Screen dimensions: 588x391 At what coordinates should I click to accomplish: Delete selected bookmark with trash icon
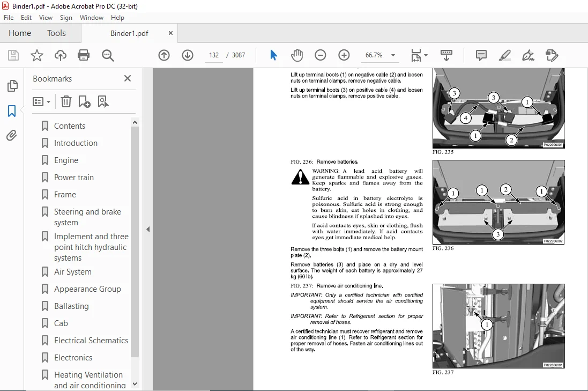pos(66,101)
